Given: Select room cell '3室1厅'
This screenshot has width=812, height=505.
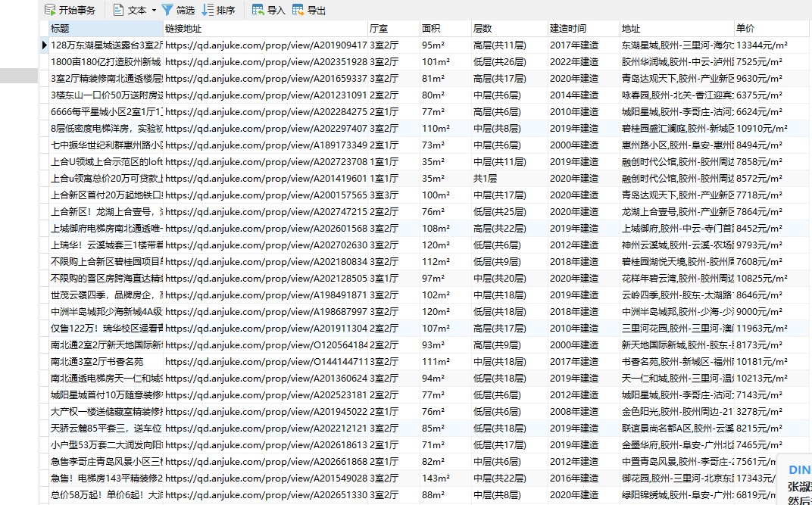Looking at the screenshot, I should pos(394,278).
